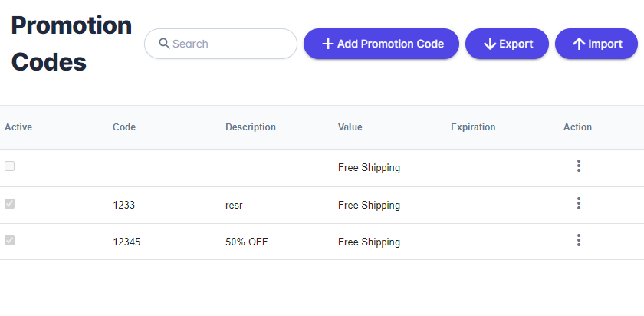The image size is (644, 316).
Task: Open action menu for code 12345
Action: (x=579, y=240)
